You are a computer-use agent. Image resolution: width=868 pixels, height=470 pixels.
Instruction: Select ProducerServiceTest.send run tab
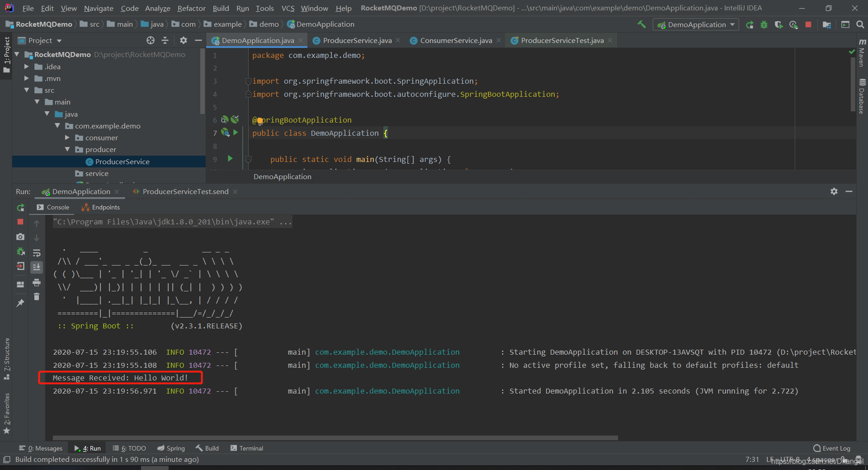(185, 192)
